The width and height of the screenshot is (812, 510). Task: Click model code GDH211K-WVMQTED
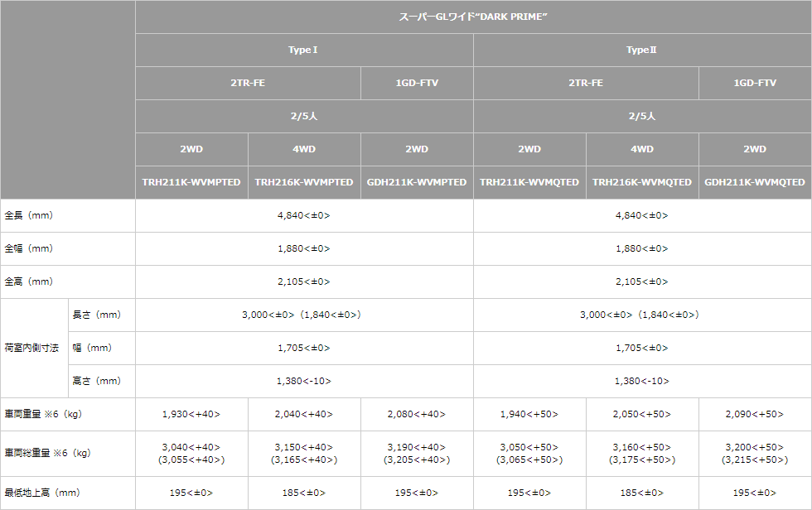pyautogui.click(x=755, y=182)
